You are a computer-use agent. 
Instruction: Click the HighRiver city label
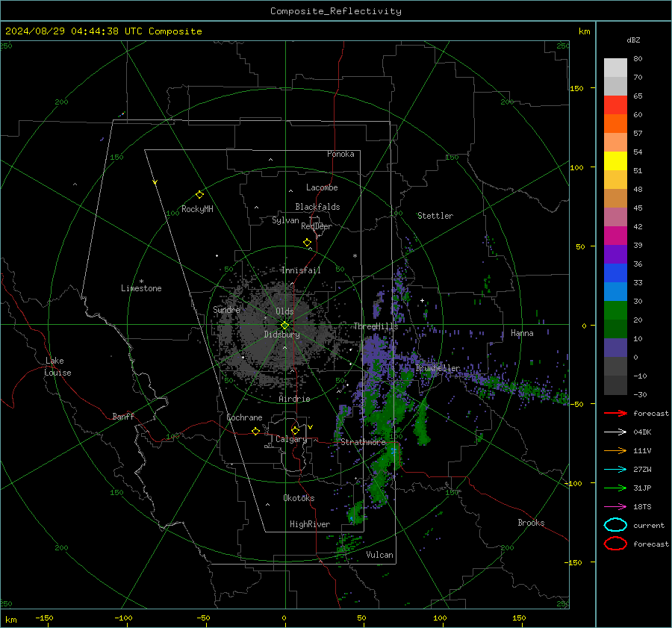click(x=310, y=524)
